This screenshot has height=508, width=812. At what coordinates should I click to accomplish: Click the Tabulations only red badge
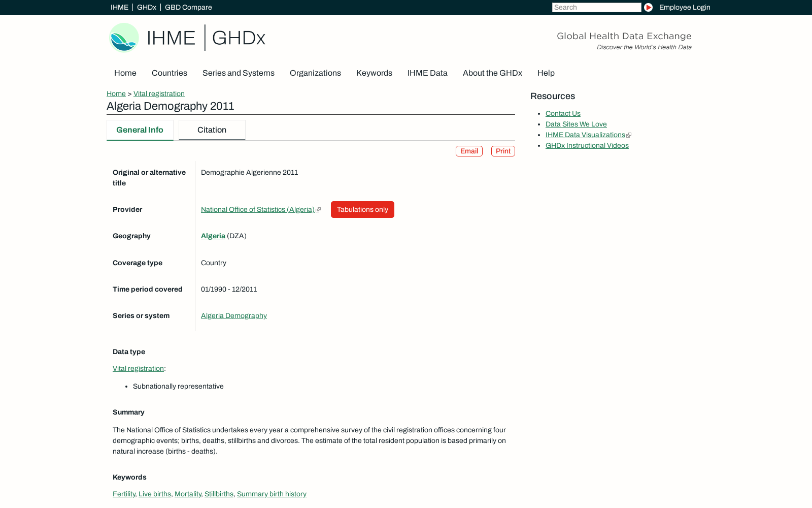tap(362, 210)
